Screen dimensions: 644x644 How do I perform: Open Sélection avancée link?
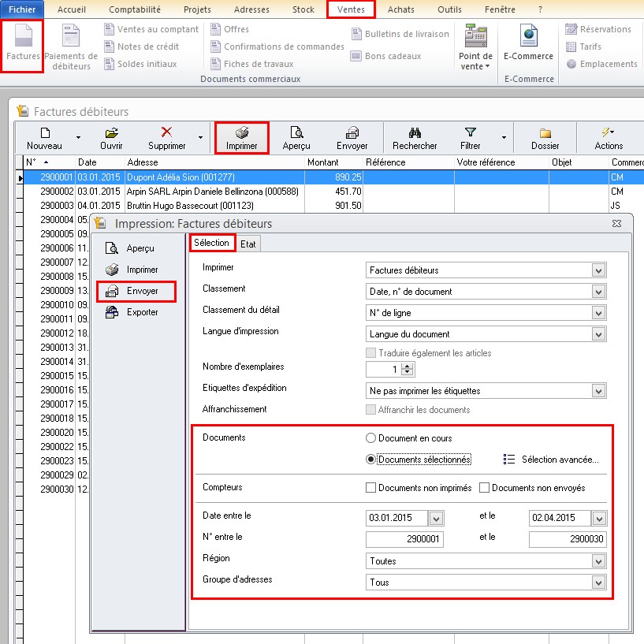[551, 460]
